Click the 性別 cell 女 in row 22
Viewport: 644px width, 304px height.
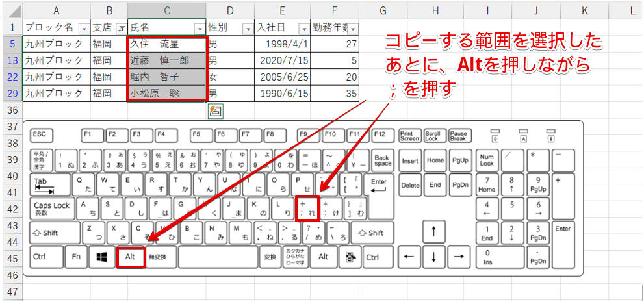[x=231, y=77]
